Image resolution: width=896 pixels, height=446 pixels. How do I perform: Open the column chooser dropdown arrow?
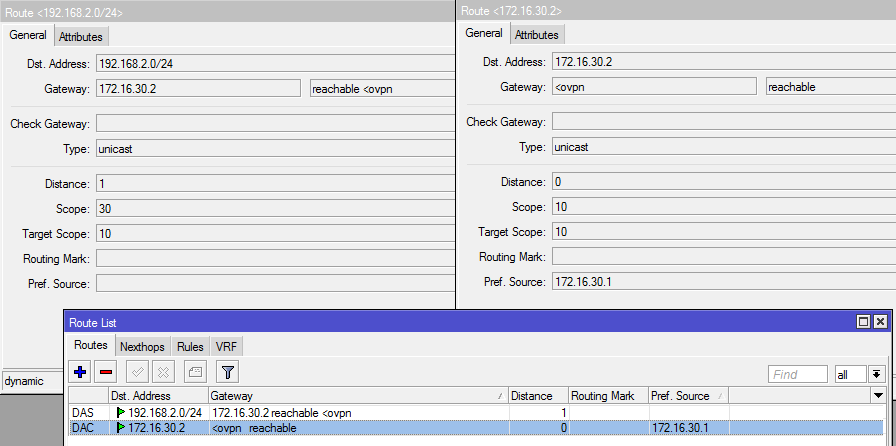pyautogui.click(x=879, y=396)
